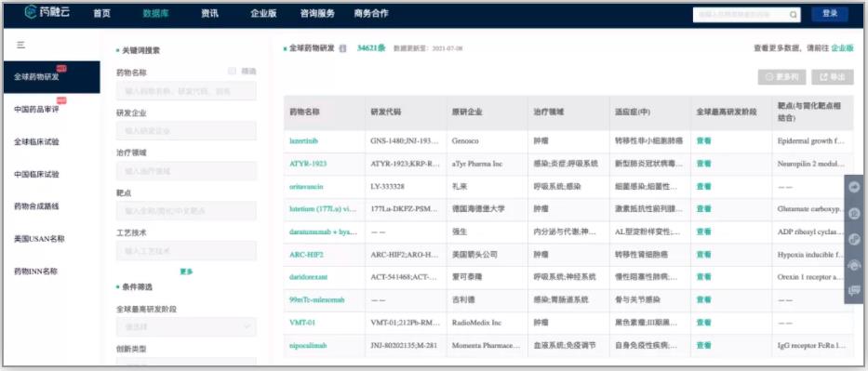This screenshot has height=371, width=868.
Task: Expand more search fields via 更多
Action: pyautogui.click(x=187, y=272)
